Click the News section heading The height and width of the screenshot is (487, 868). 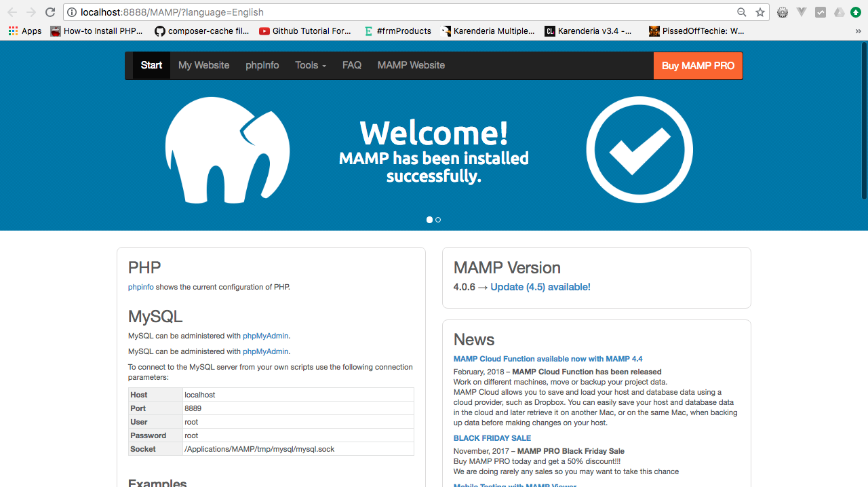click(474, 340)
